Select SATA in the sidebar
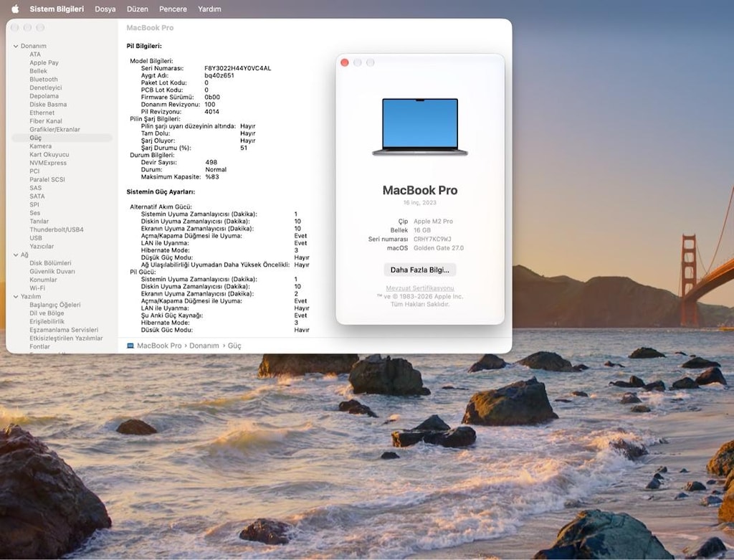 (37, 196)
